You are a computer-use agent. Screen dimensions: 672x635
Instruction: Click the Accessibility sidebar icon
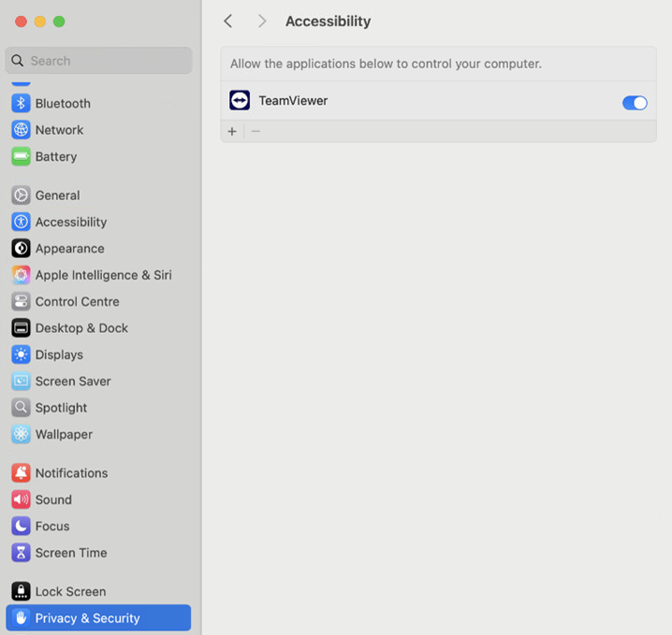(21, 222)
